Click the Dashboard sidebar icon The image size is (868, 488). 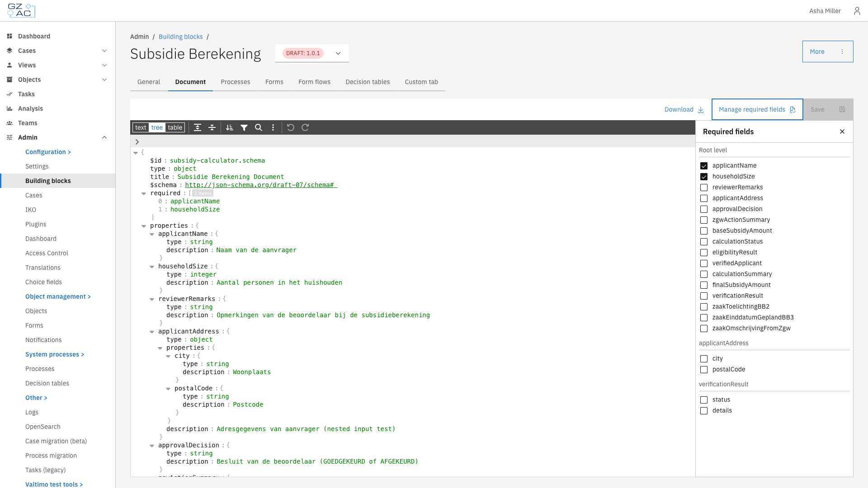tap(9, 36)
